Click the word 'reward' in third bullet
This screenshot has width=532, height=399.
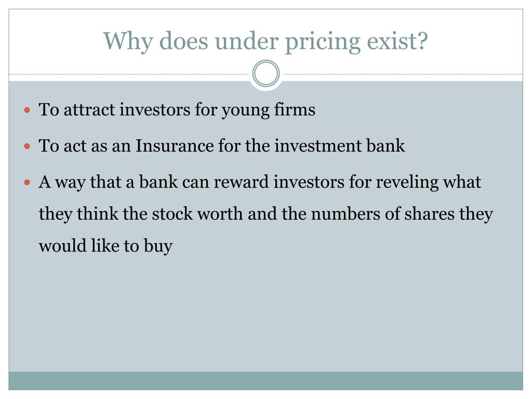coord(241,182)
